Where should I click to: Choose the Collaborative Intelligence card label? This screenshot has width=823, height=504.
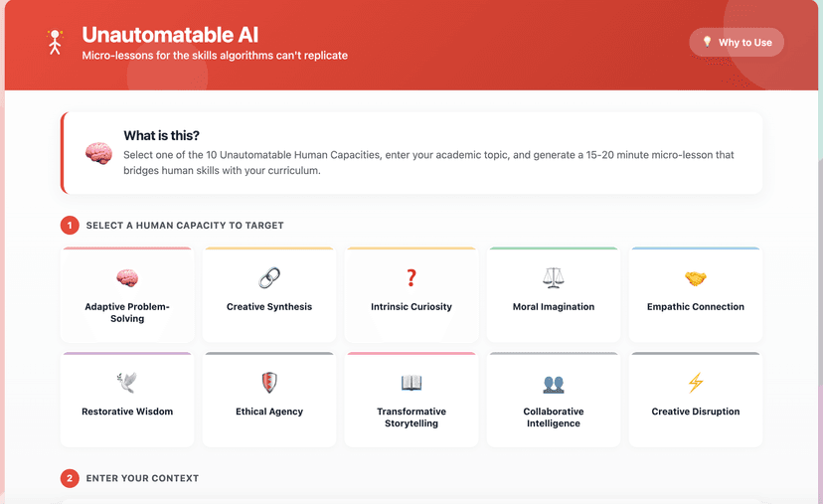pyautogui.click(x=554, y=418)
